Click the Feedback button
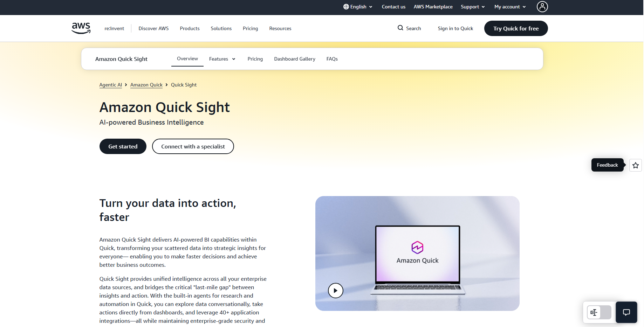 [607, 165]
